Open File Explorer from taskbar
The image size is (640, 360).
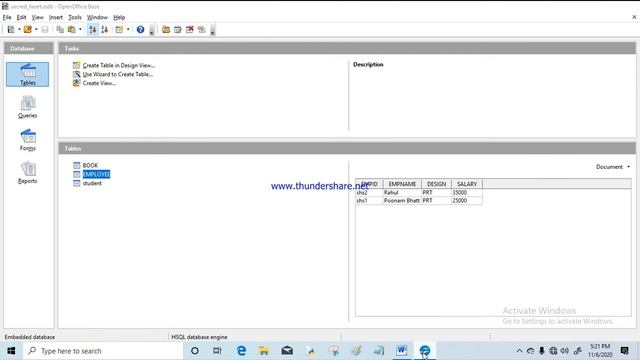pos(264,351)
